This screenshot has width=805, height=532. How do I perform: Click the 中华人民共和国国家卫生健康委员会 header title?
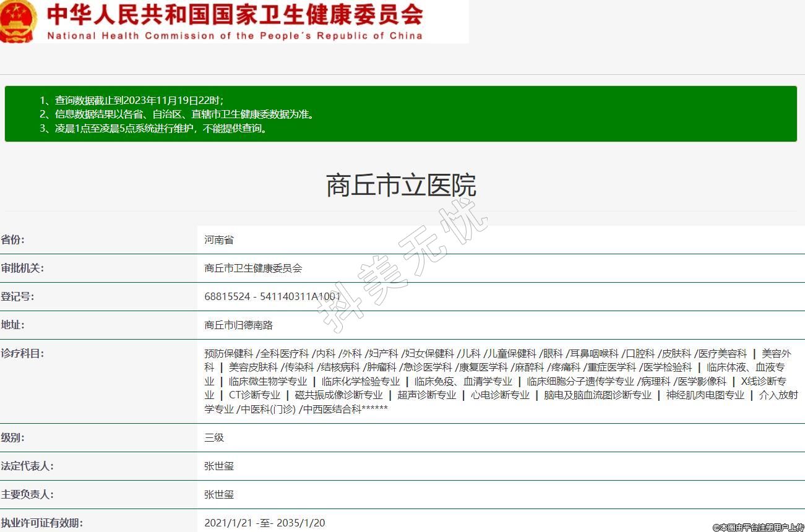click(235, 14)
